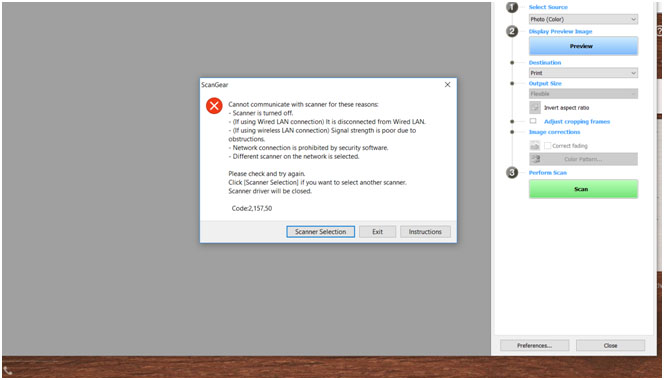
Task: Click the Display Preview Image heading
Action: click(x=560, y=31)
